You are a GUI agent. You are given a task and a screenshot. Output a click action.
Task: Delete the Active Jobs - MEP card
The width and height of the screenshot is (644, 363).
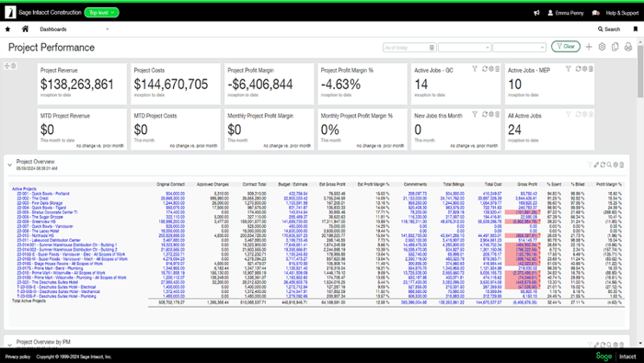click(x=591, y=69)
